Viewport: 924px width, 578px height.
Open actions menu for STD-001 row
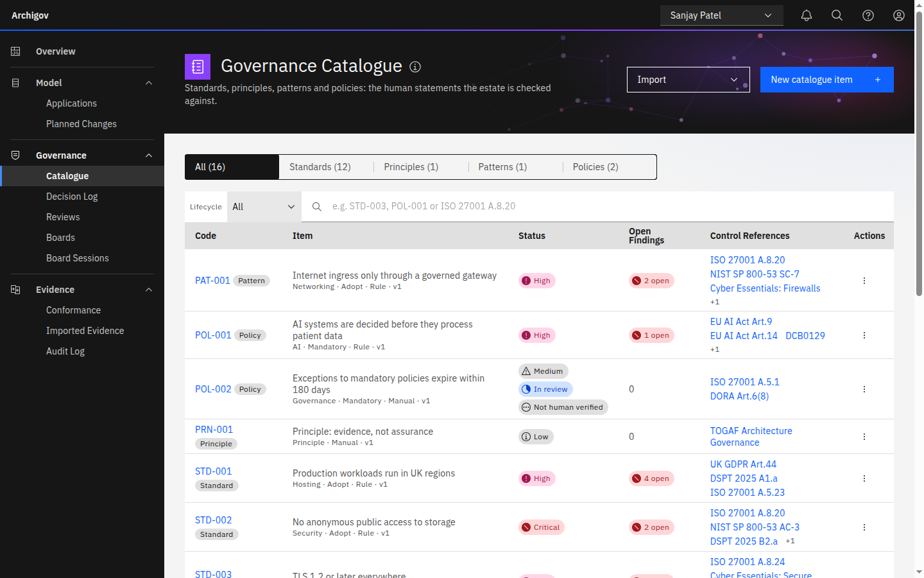(864, 478)
